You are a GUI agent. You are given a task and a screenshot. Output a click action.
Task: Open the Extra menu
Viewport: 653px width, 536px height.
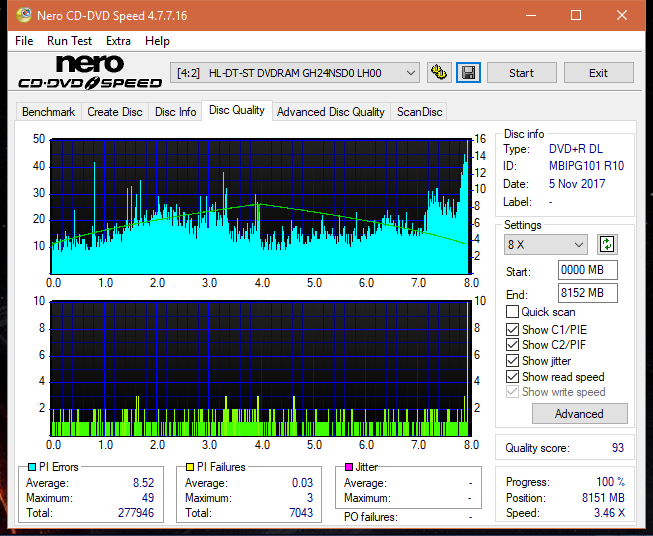(x=118, y=41)
